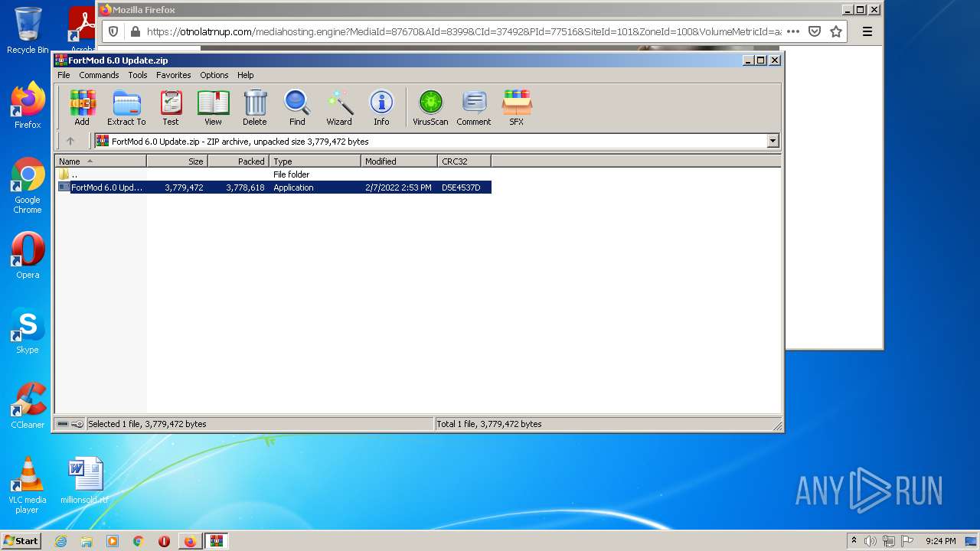Image resolution: width=980 pixels, height=551 pixels.
Task: Open the Firefox hamburger menu
Action: (867, 31)
